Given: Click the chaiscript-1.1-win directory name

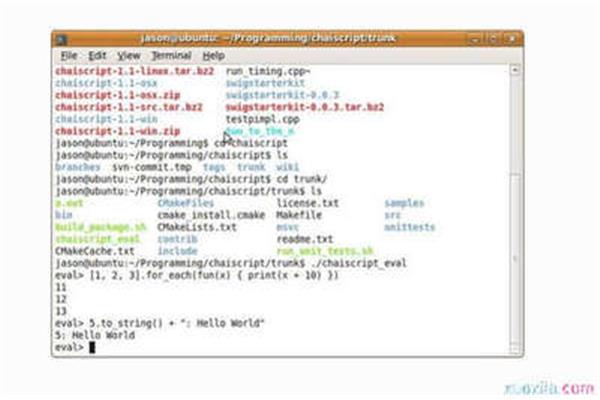Looking at the screenshot, I should [x=106, y=119].
